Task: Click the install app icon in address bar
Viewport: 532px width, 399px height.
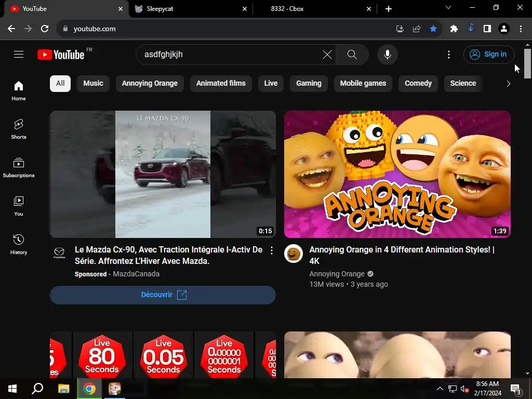Action: 400,29
